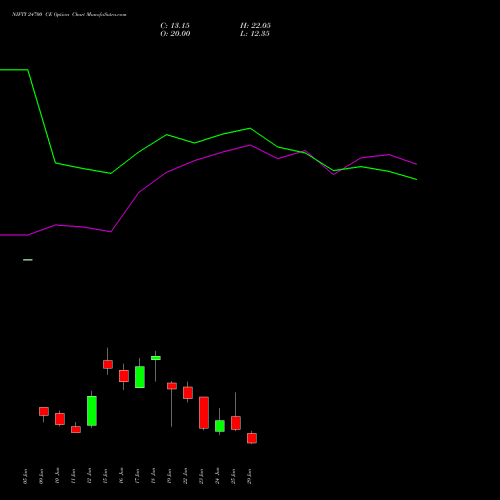Click the green moving-average line's rightmost point
500x500 pixels.
pyautogui.click(x=416, y=179)
